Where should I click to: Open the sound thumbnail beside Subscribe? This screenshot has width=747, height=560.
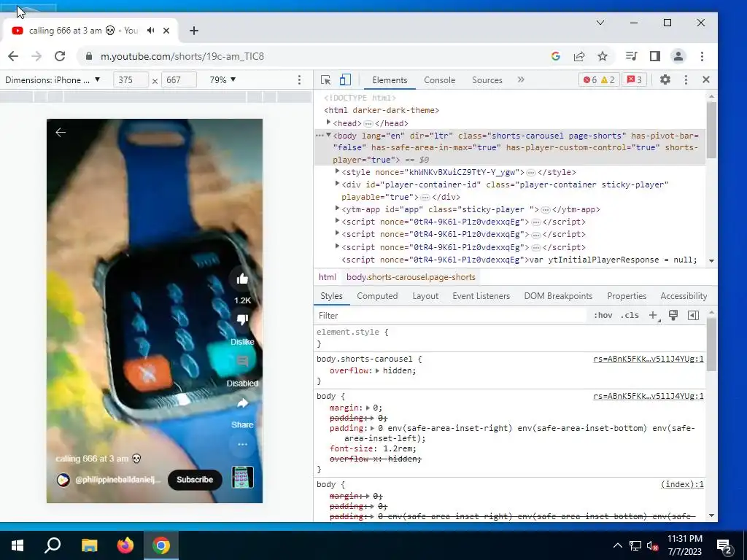(242, 477)
